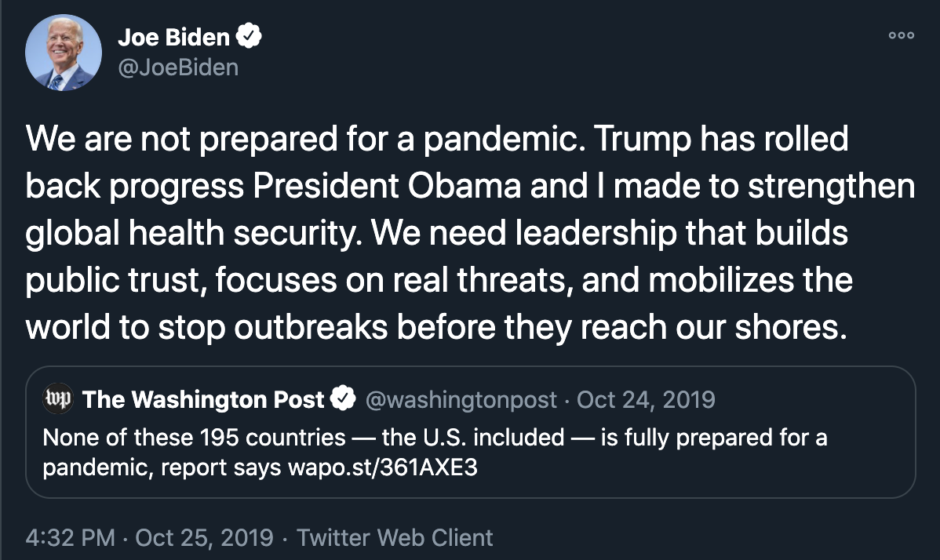This screenshot has width=940, height=560.
Task: Click the word 'Trump' in the tweet
Action: click(x=642, y=140)
